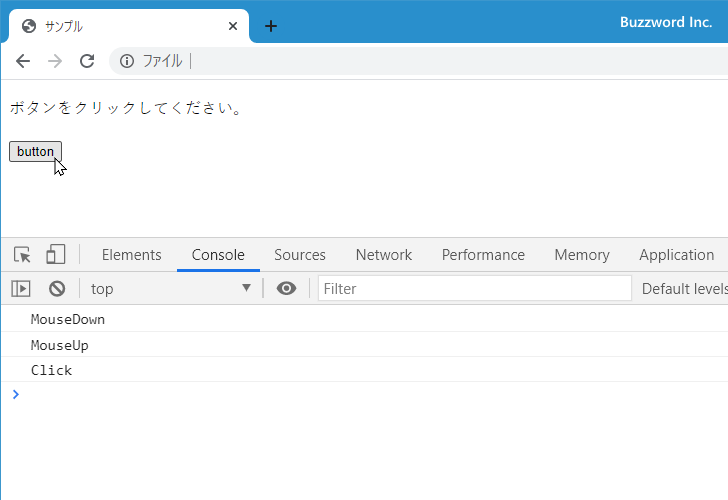Clear the console with the ban icon
This screenshot has width=728, height=500.
pos(57,289)
